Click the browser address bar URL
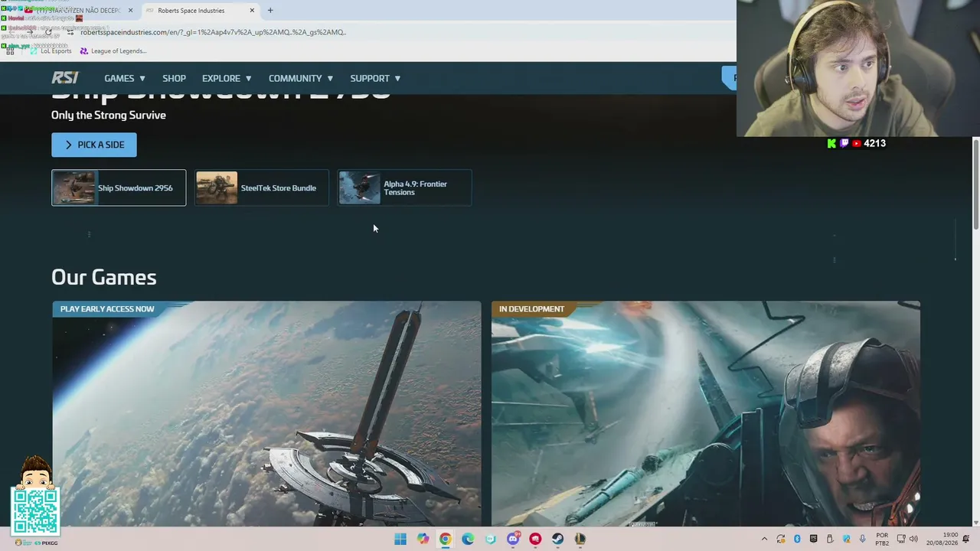 [x=213, y=32]
